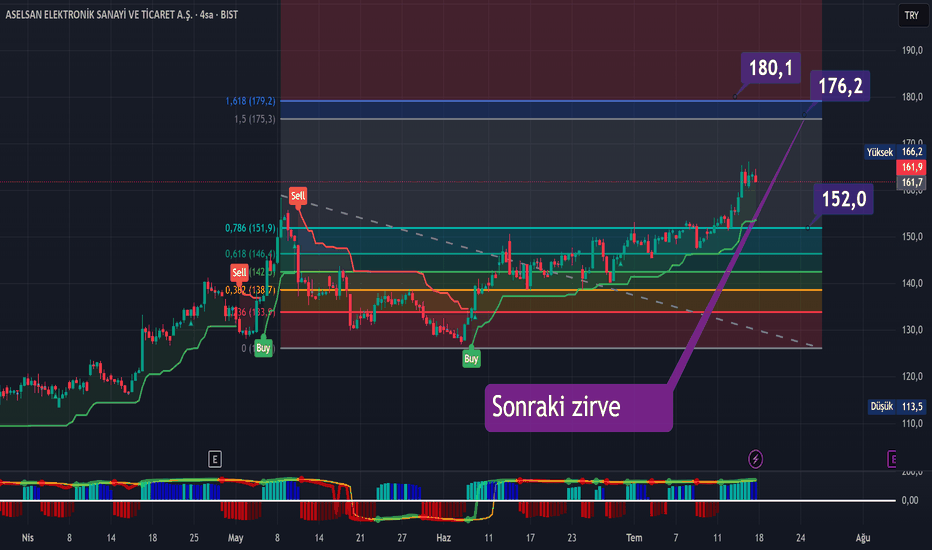Click the Haz label on the time axis

tap(443, 538)
